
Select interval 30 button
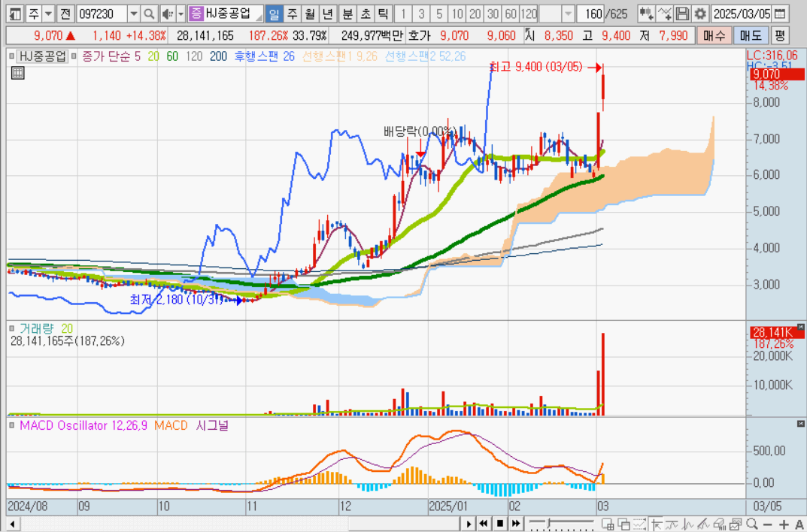[493, 14]
